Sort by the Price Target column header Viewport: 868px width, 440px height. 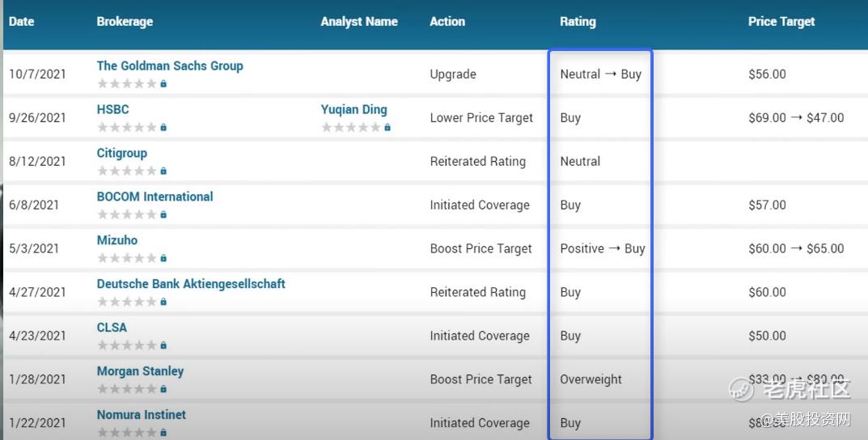[x=781, y=22]
